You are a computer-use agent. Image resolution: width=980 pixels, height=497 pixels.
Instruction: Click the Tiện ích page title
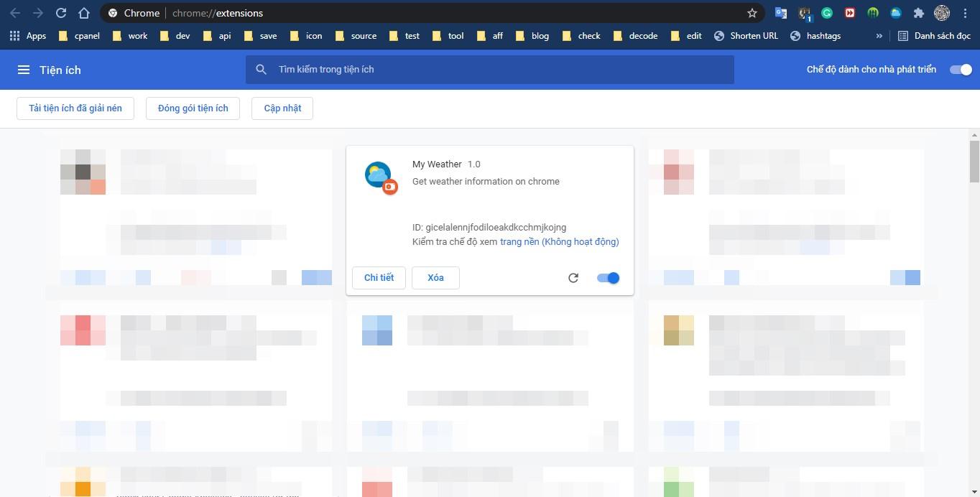60,70
